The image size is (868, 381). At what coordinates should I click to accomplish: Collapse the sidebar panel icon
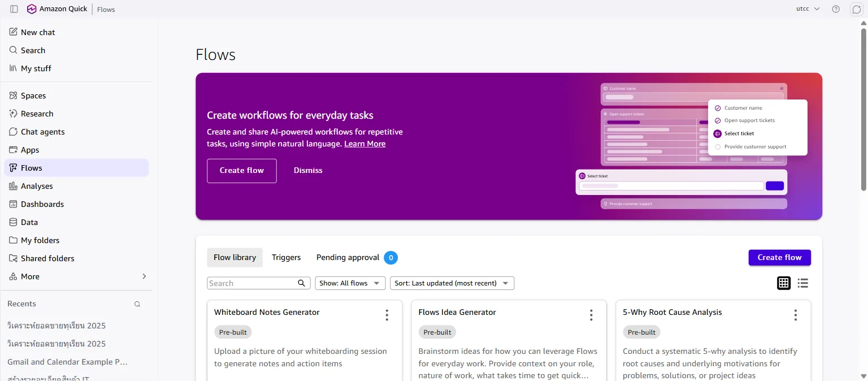click(x=14, y=9)
